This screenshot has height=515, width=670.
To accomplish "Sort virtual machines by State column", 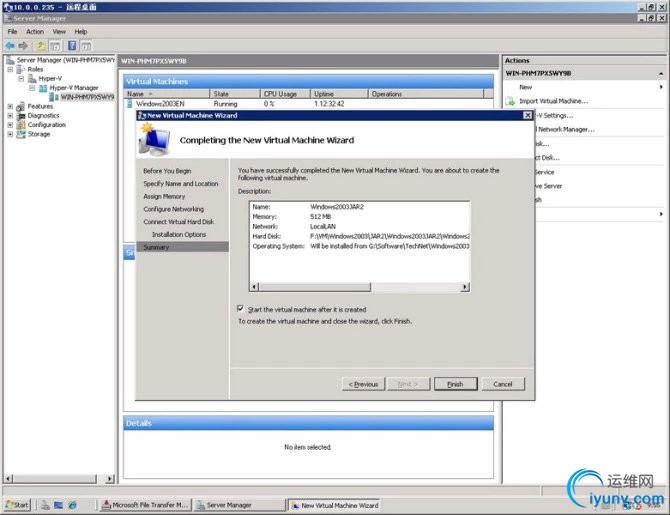I will coord(235,94).
